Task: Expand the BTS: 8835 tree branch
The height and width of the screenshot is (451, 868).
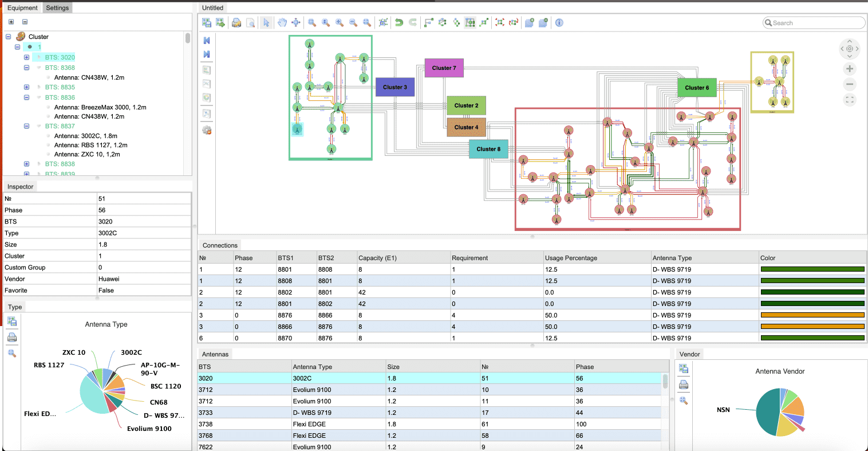Action: click(x=26, y=87)
